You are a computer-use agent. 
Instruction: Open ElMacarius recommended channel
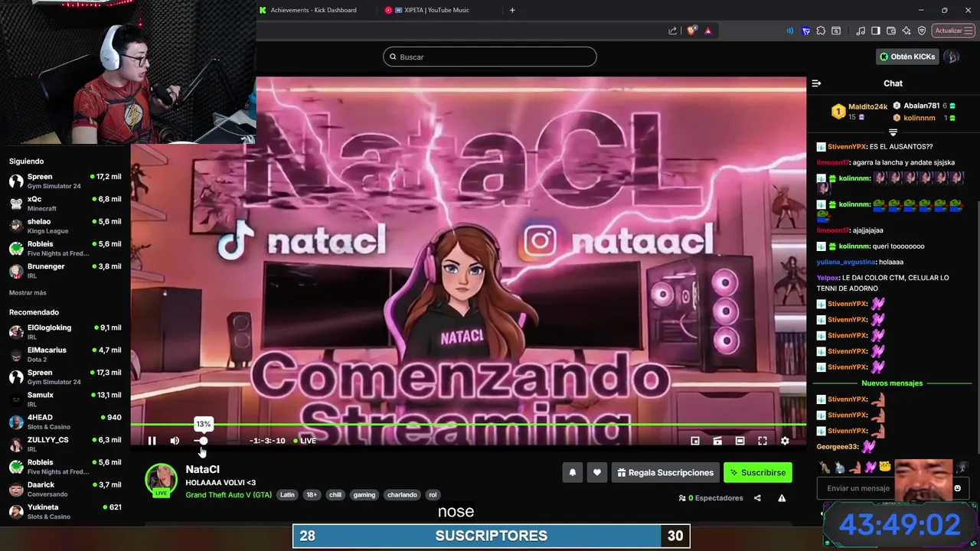[x=65, y=354]
